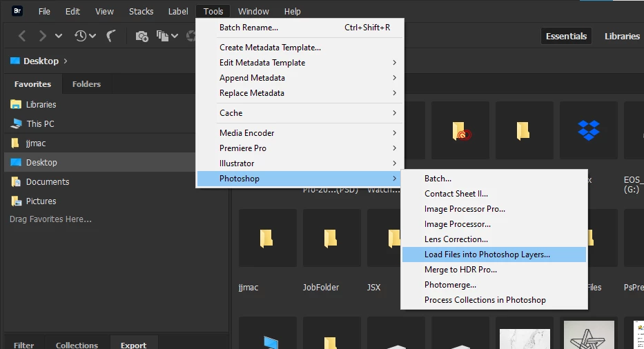Expand the Illustrator submenu
Viewport: 644px width, 349px height.
(300, 163)
